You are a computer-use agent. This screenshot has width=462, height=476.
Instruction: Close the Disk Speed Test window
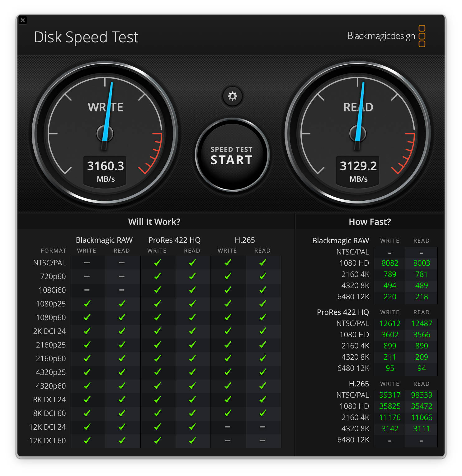(x=23, y=20)
